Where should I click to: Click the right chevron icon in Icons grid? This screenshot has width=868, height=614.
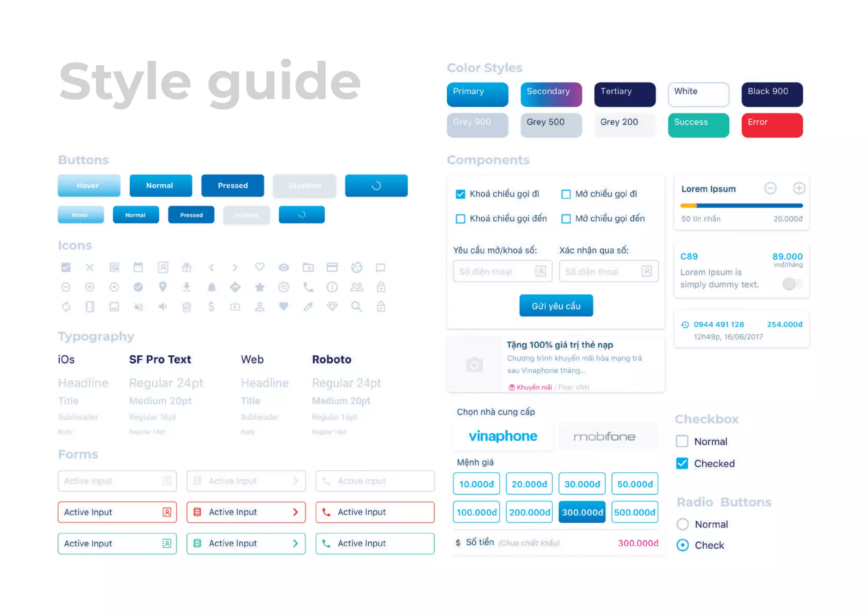(235, 267)
